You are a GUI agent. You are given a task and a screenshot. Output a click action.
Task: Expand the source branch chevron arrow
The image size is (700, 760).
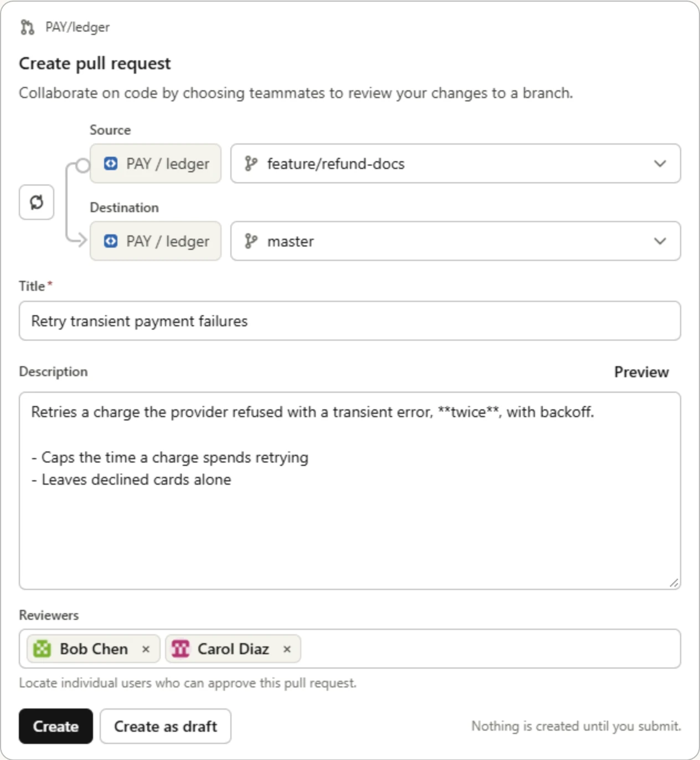(x=660, y=163)
